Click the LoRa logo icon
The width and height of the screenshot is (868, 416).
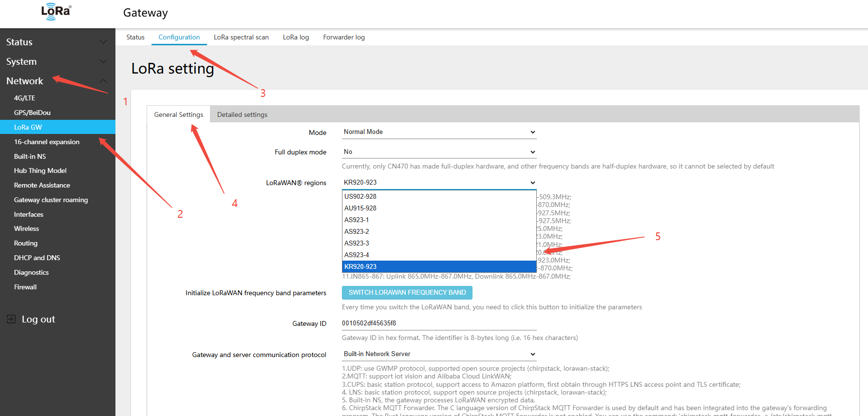[56, 12]
